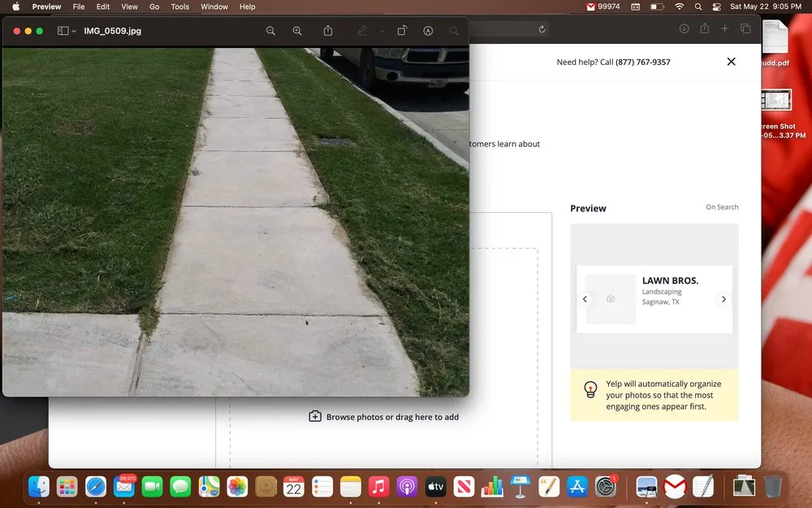Expand the highlight pen options arrow
The image size is (812, 508).
[382, 31]
